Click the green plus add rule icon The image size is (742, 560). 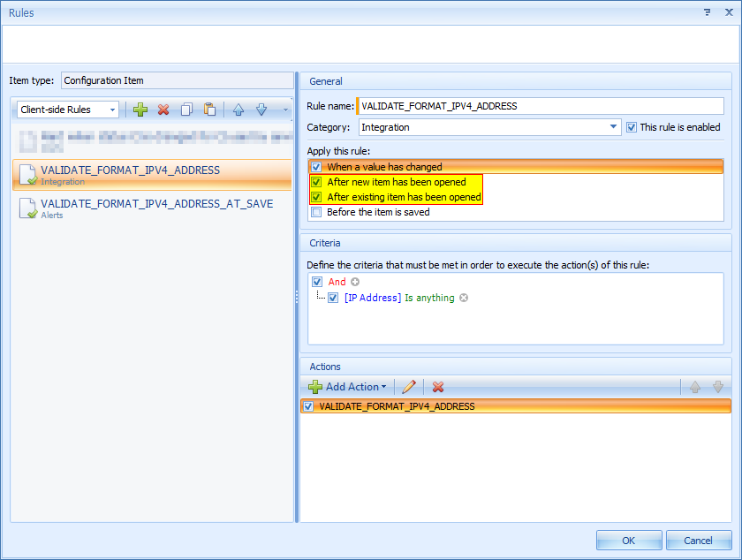click(x=140, y=110)
